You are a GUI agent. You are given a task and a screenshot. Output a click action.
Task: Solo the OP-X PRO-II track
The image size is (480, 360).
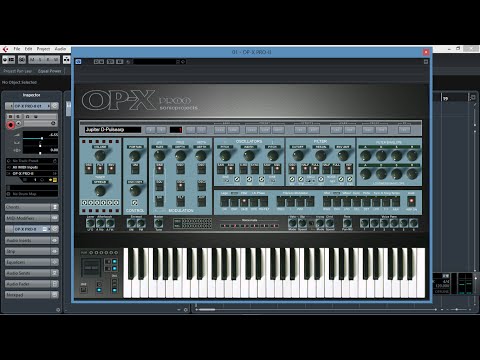click(x=18, y=116)
